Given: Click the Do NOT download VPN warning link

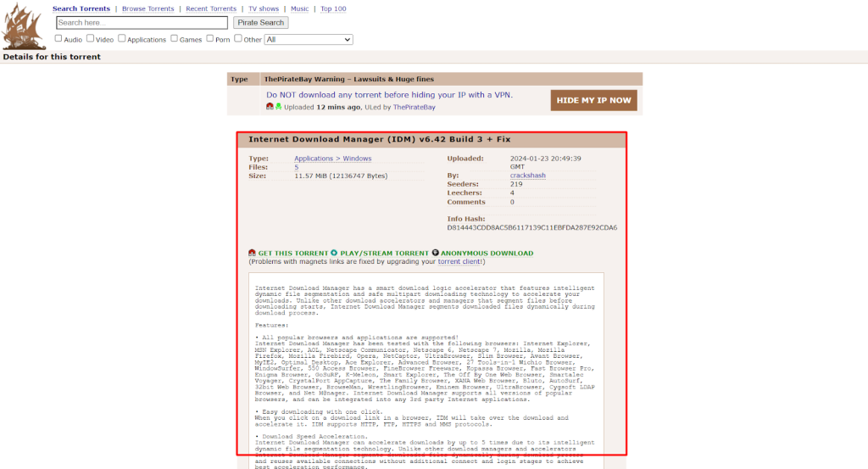Looking at the screenshot, I should (x=389, y=95).
